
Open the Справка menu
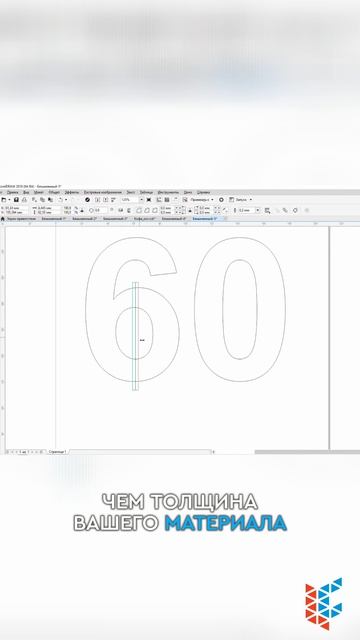[x=203, y=192]
